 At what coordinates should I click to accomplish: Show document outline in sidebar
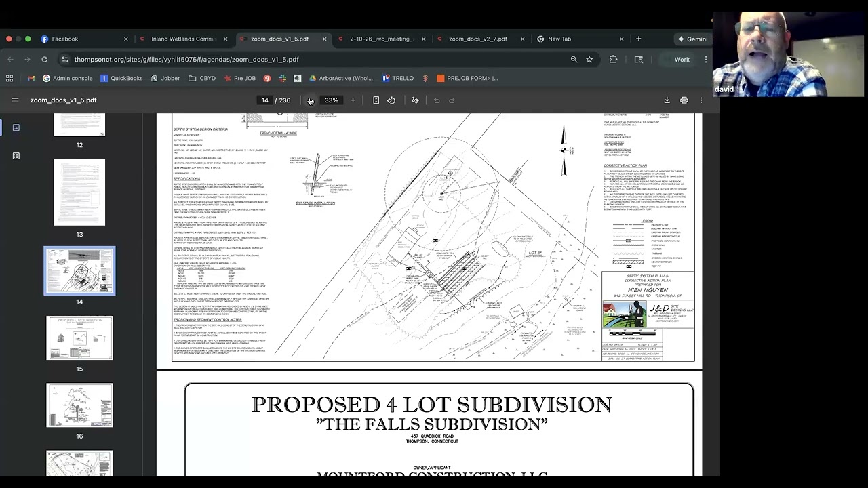16,156
